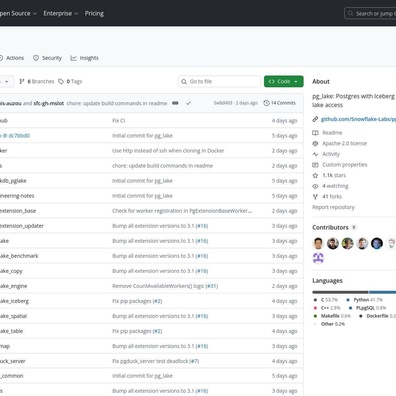Open the purple bot contributor avatar
Screen dimensions: 396x396
click(318, 258)
